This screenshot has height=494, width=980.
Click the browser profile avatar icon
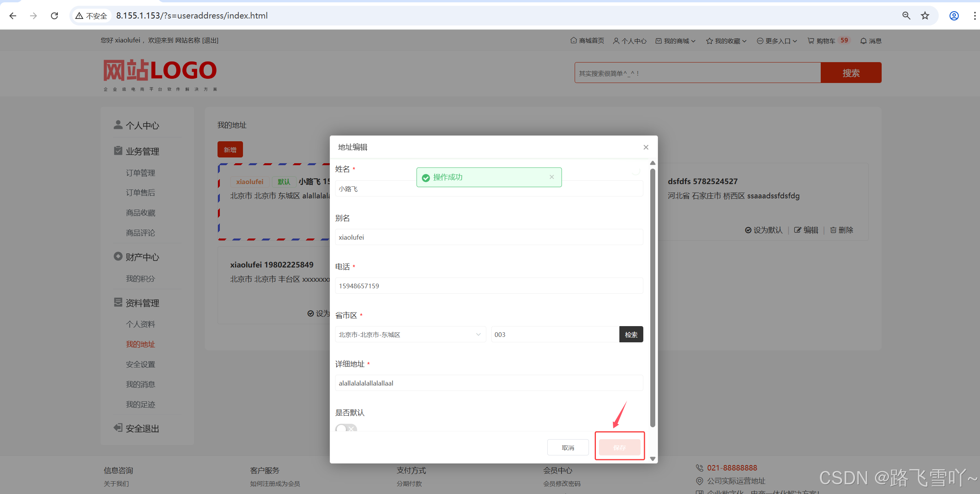pyautogui.click(x=954, y=15)
